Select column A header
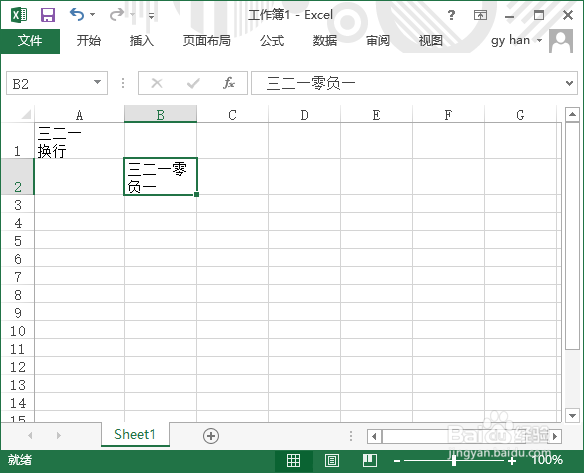 [x=79, y=115]
